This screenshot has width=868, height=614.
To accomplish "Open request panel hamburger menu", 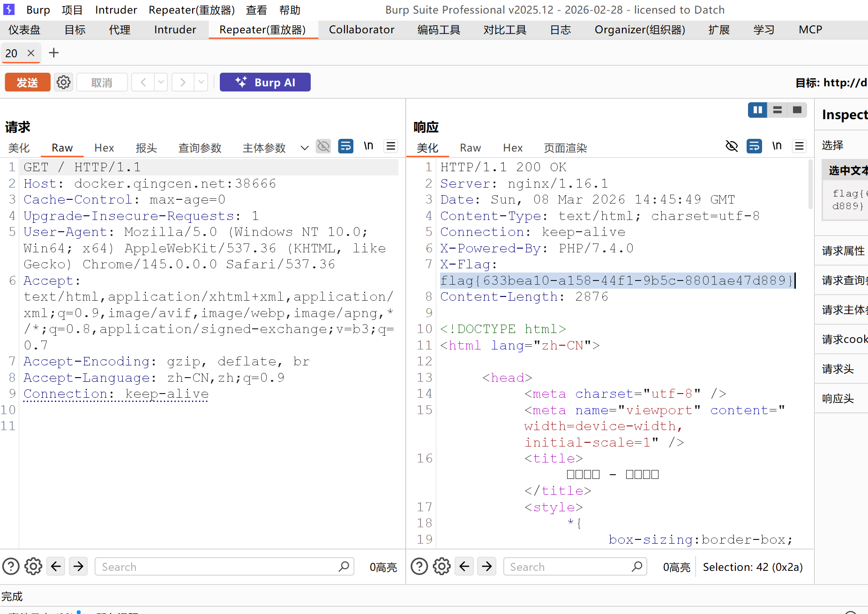I will point(391,146).
